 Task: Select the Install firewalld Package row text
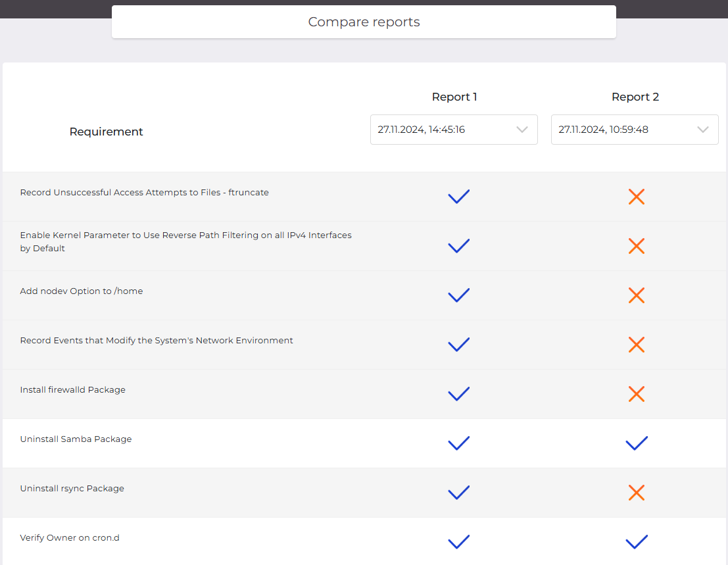tap(73, 390)
